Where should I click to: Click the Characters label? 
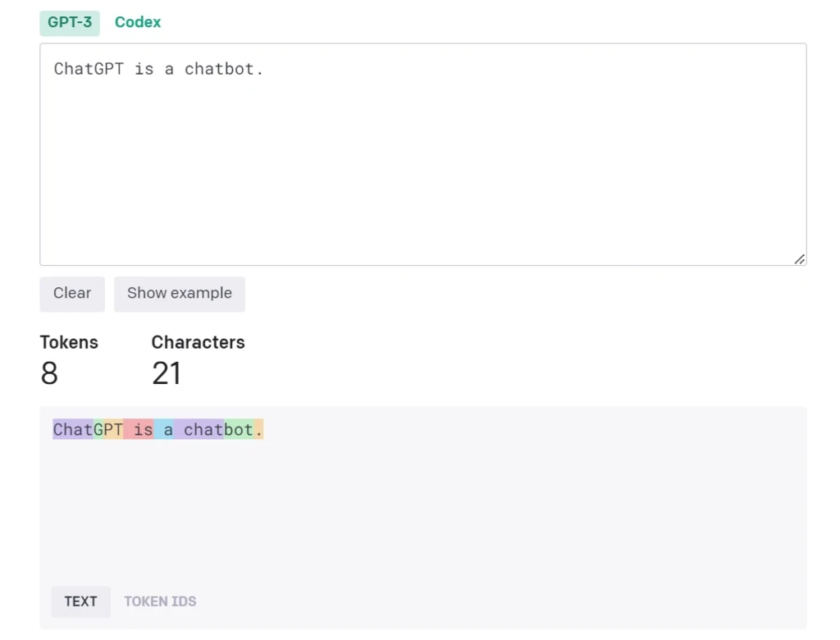(x=198, y=342)
